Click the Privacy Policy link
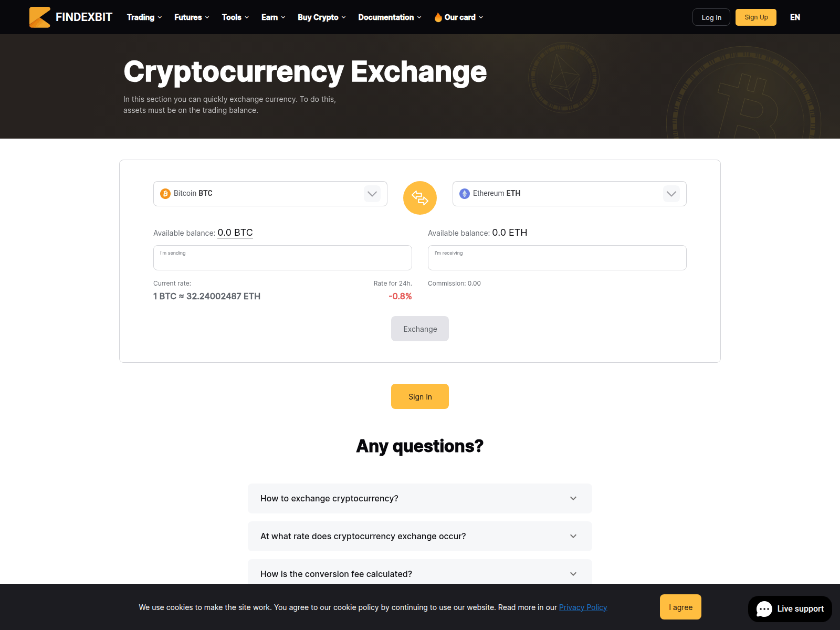The width and height of the screenshot is (840, 630). pyautogui.click(x=583, y=607)
